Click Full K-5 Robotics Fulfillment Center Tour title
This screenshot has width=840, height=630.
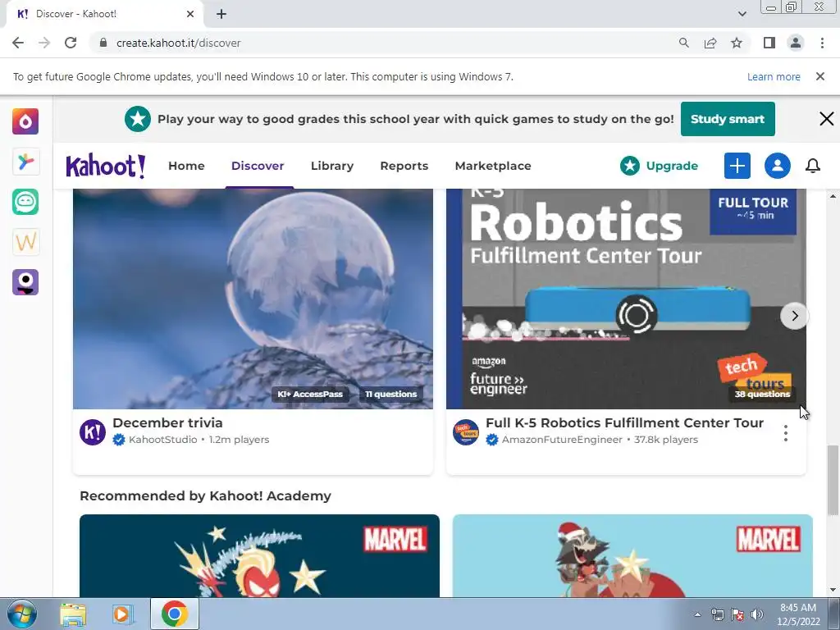624,422
